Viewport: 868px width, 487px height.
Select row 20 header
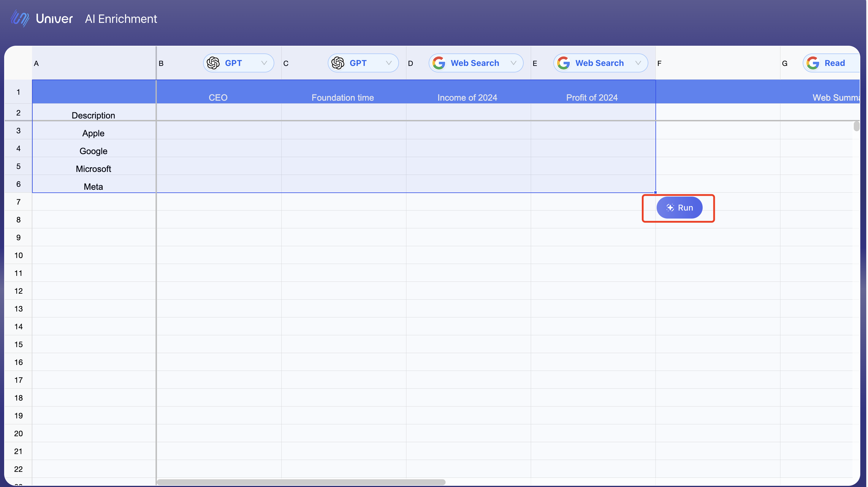[18, 434]
